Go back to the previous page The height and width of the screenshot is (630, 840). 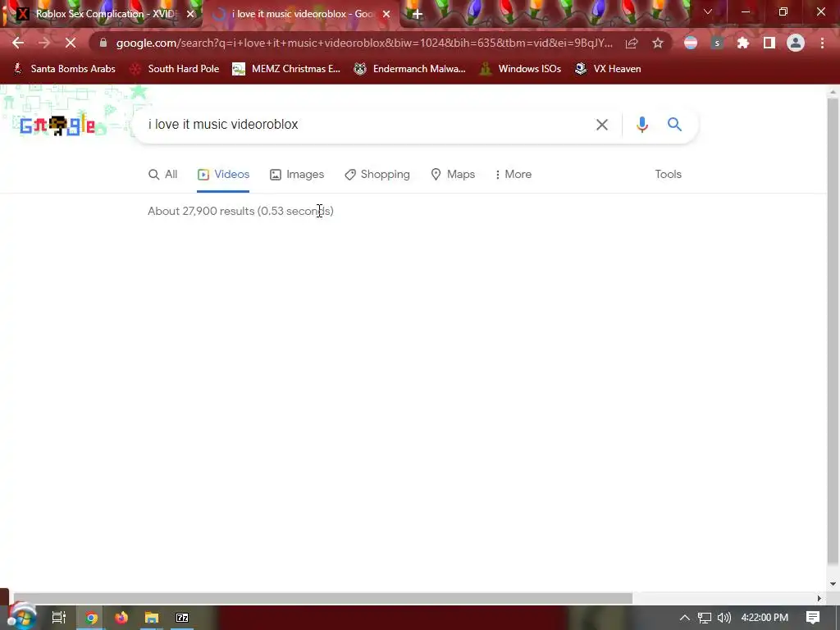[x=18, y=43]
